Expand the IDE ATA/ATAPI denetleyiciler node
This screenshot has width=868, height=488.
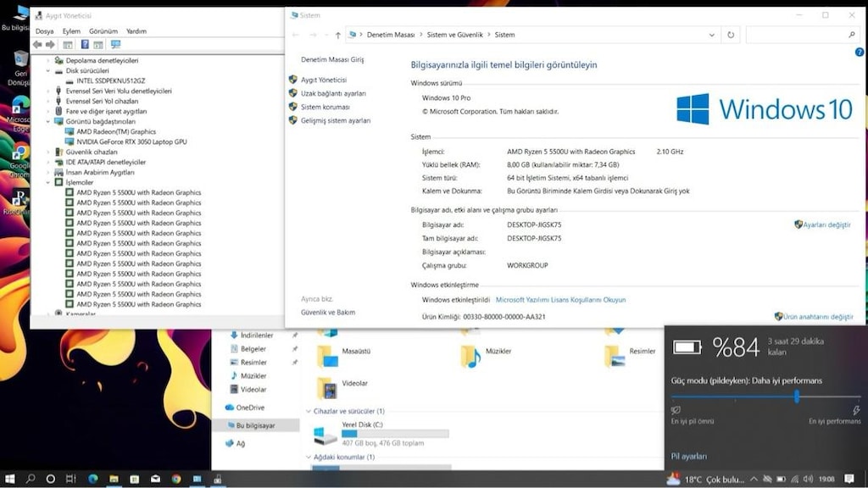pos(48,162)
